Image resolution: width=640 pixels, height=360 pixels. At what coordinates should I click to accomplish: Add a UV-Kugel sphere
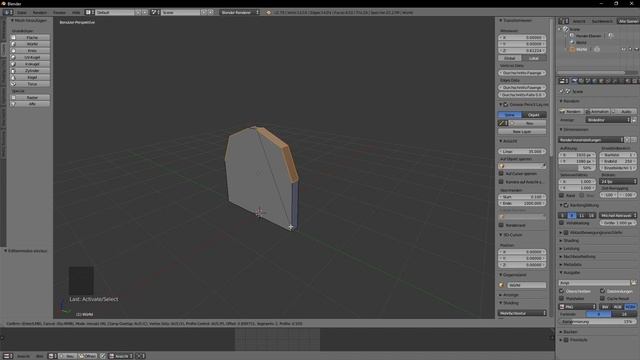pyautogui.click(x=30, y=57)
